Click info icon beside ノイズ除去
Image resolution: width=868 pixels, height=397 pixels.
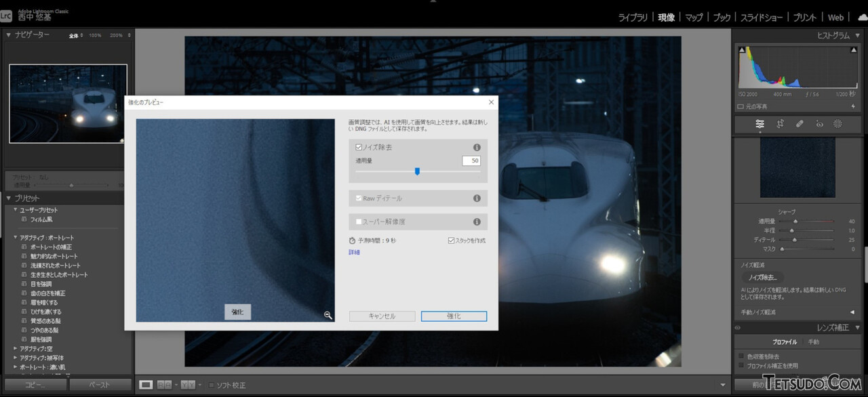(x=477, y=147)
